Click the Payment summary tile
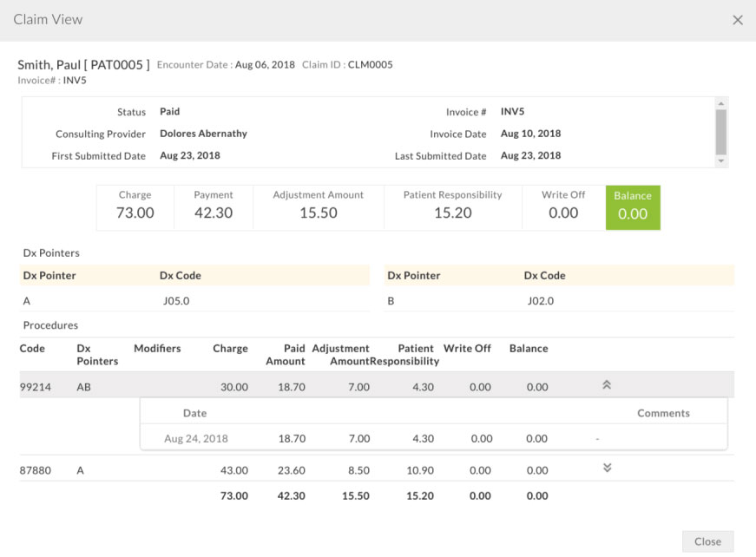Viewport: 756px width, 557px height. (213, 206)
